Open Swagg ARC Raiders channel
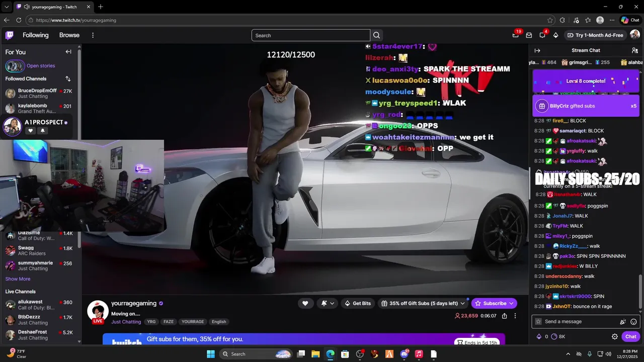The image size is (644, 362). (x=39, y=251)
